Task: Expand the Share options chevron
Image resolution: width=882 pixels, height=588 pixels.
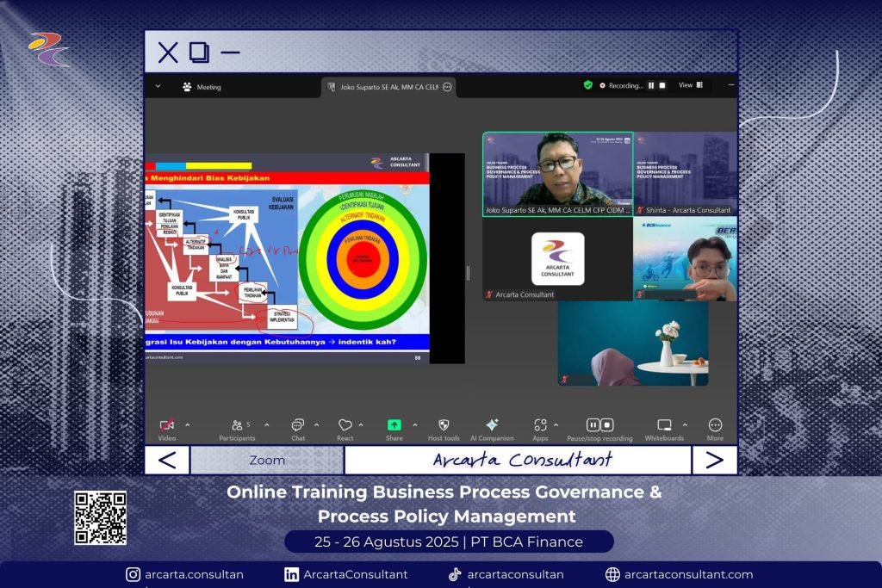Action: [414, 425]
